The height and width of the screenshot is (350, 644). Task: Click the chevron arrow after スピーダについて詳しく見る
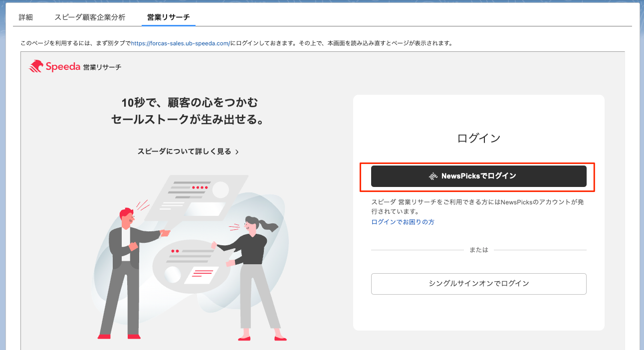(x=237, y=152)
